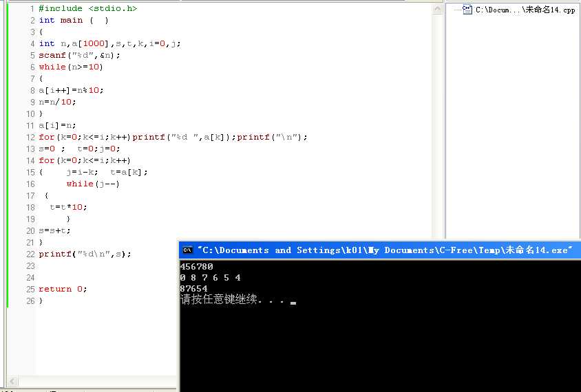Click the editor's vertical scrollbar up arrow
This screenshot has height=392, width=581.
click(438, 9)
